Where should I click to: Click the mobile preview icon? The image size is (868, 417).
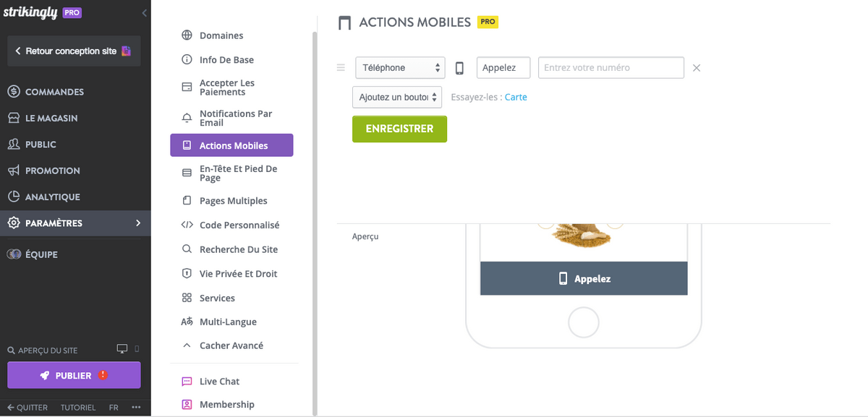click(137, 350)
